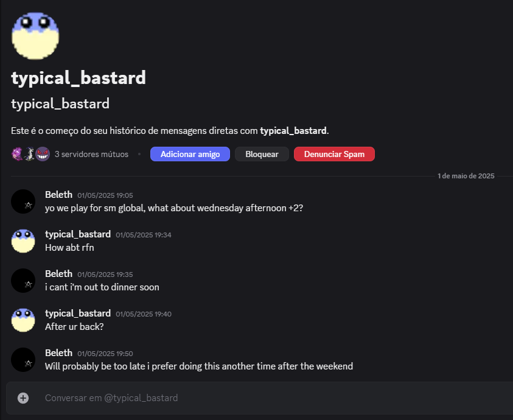Open the "3 servidores mútuos" link

pyautogui.click(x=91, y=155)
